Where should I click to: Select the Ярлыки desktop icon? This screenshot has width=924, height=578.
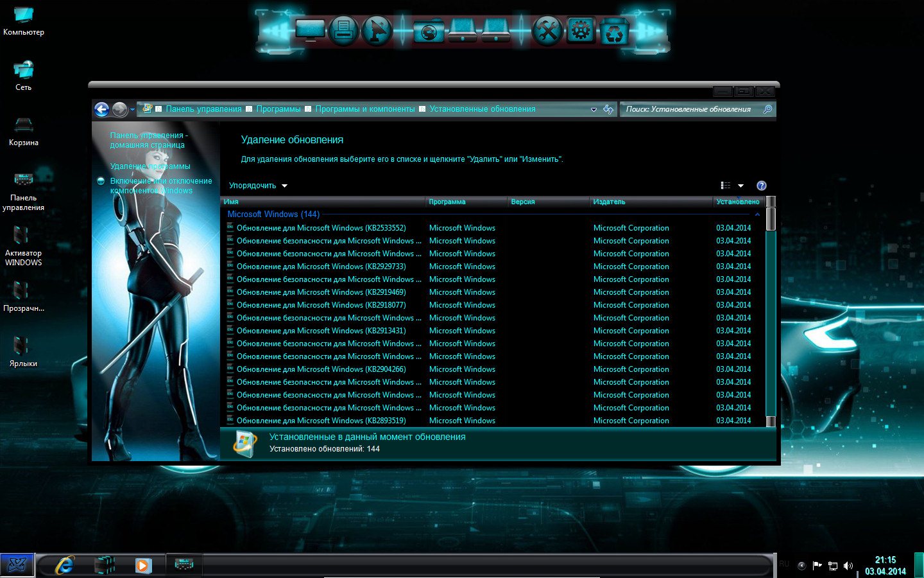tap(24, 352)
